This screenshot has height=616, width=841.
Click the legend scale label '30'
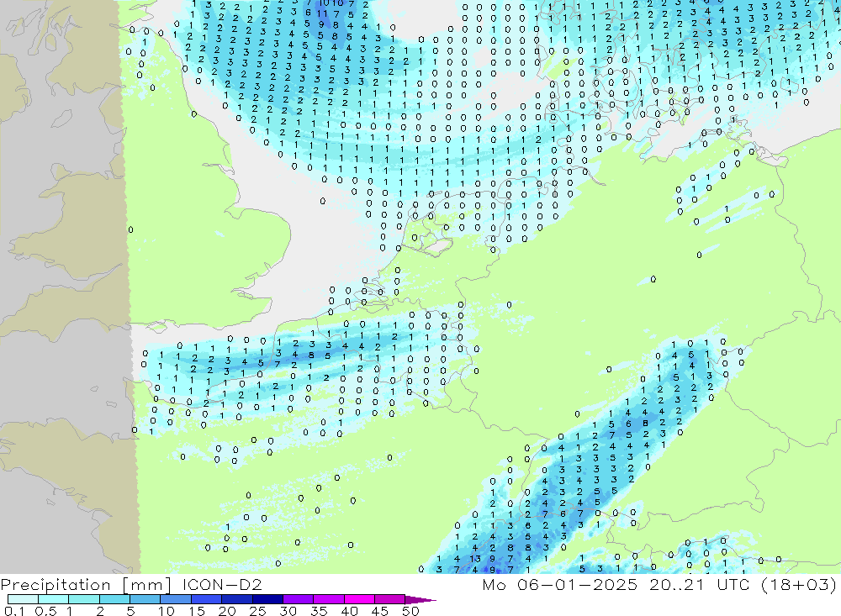click(288, 611)
